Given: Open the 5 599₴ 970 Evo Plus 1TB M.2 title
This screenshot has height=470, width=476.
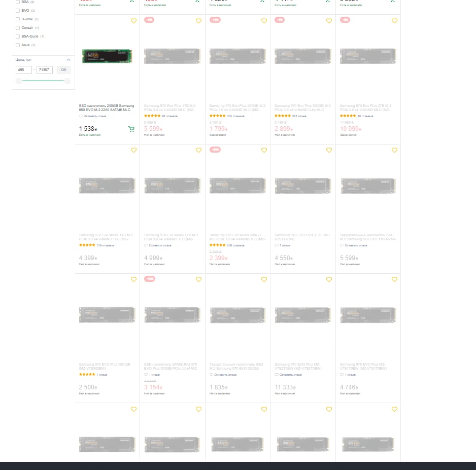Looking at the screenshot, I should [x=169, y=107].
